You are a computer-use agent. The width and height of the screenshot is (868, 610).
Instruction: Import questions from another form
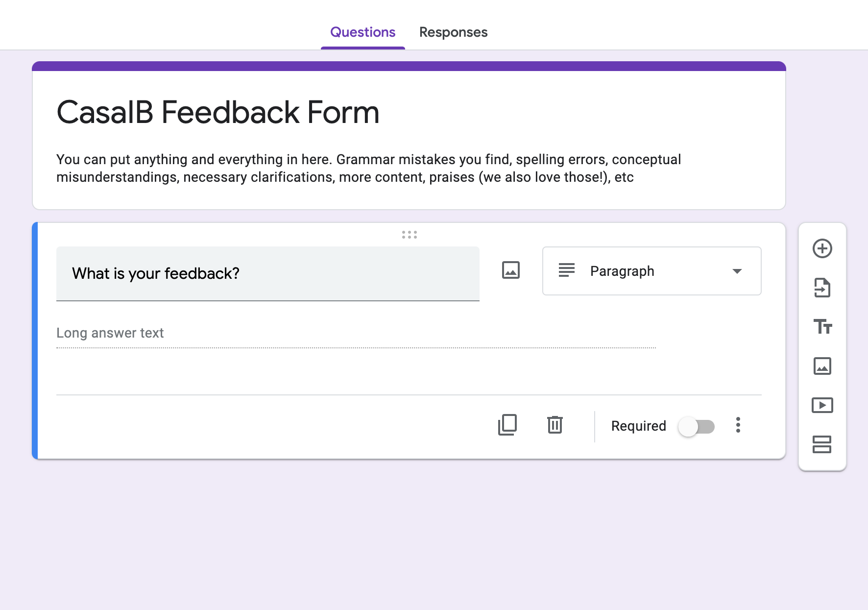pyautogui.click(x=822, y=288)
